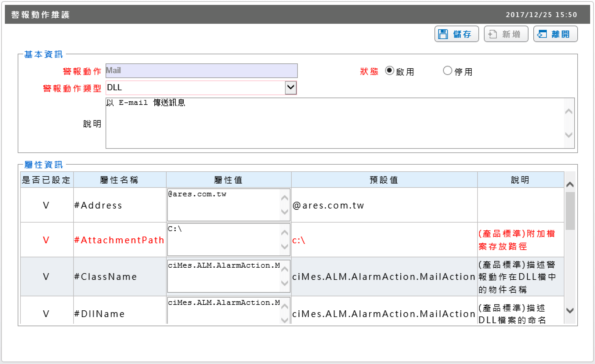Click scroll up arrow in #AttachmentPath value box
The height and width of the screenshot is (364, 595).
coord(285,233)
